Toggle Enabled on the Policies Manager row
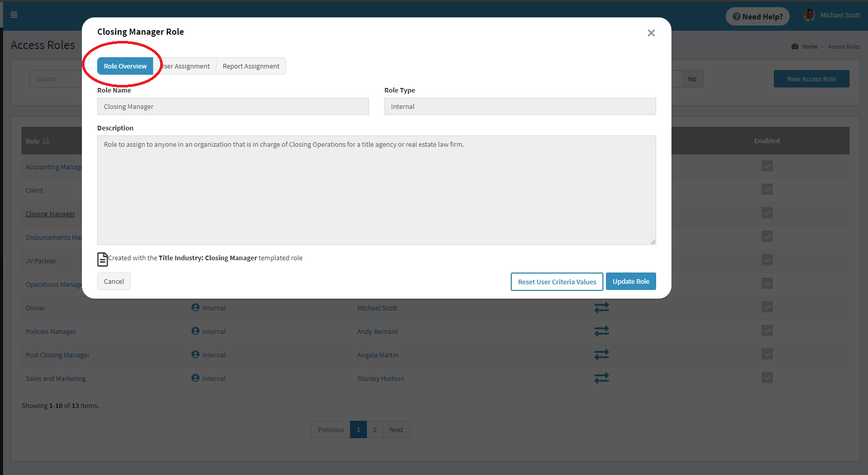The width and height of the screenshot is (868, 475). pos(767,330)
